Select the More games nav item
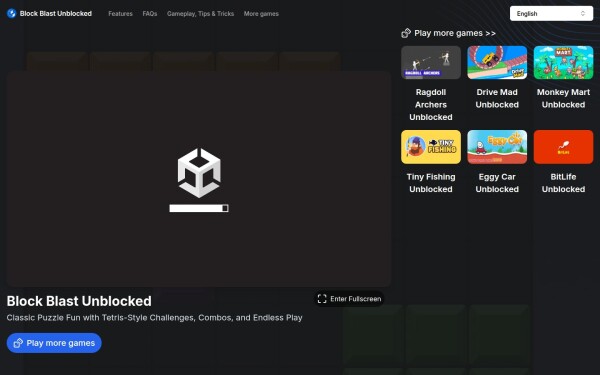The width and height of the screenshot is (600, 375). [x=261, y=14]
